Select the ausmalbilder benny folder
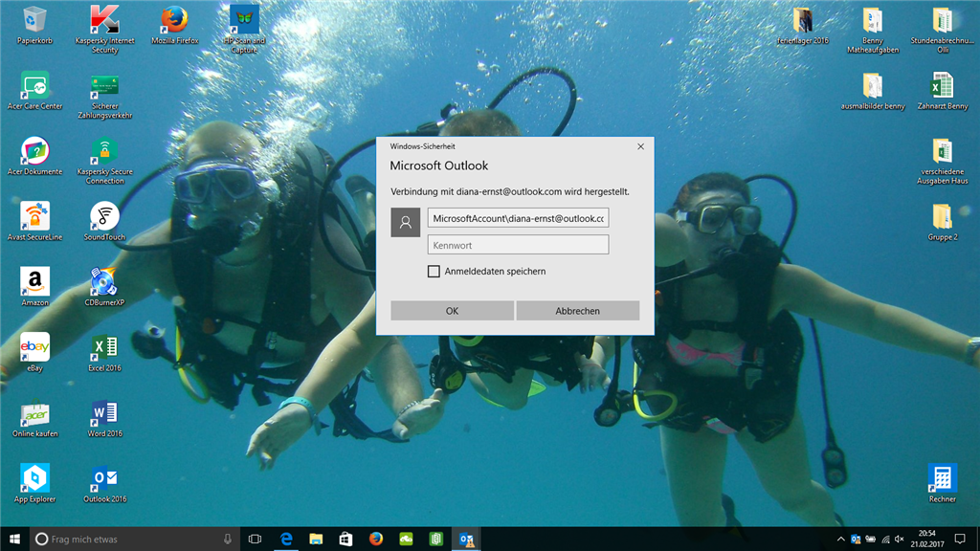Image resolution: width=980 pixels, height=551 pixels. pyautogui.click(x=873, y=91)
